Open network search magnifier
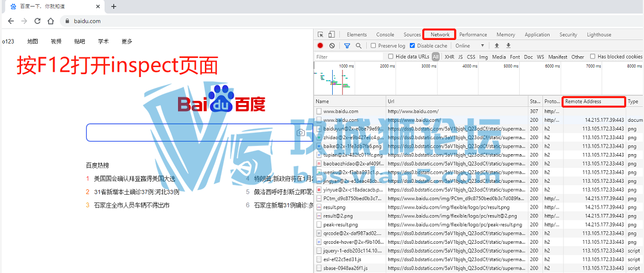The image size is (644, 273). [358, 45]
